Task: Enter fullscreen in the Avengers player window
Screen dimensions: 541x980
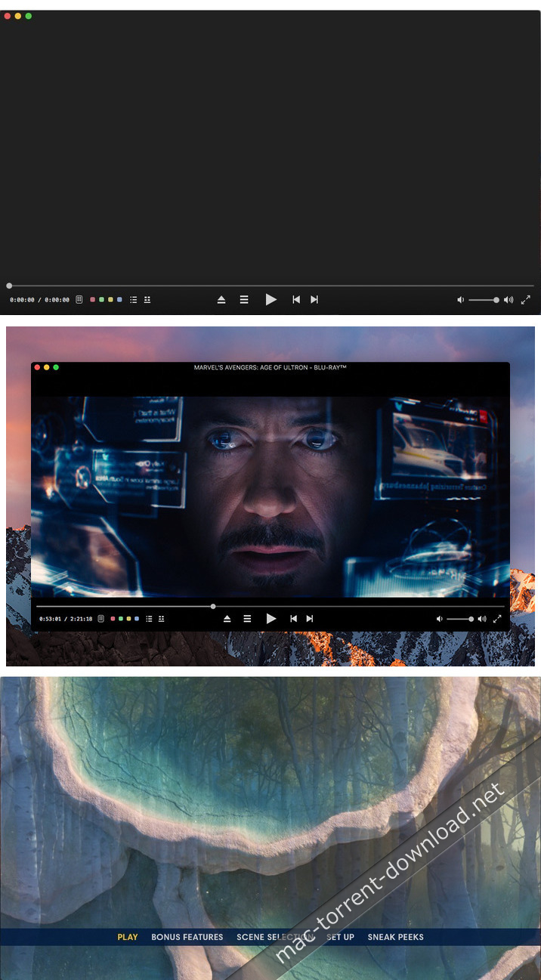Action: [x=497, y=619]
